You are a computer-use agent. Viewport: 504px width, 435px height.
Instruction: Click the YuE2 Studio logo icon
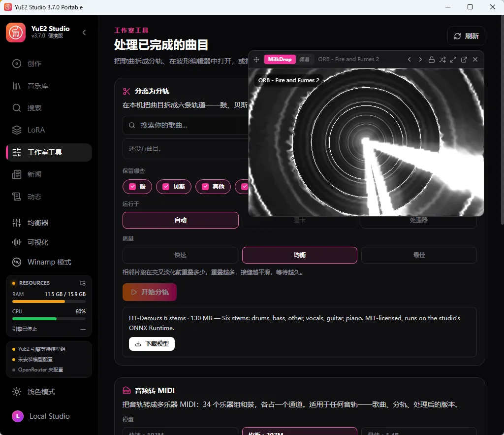(16, 33)
